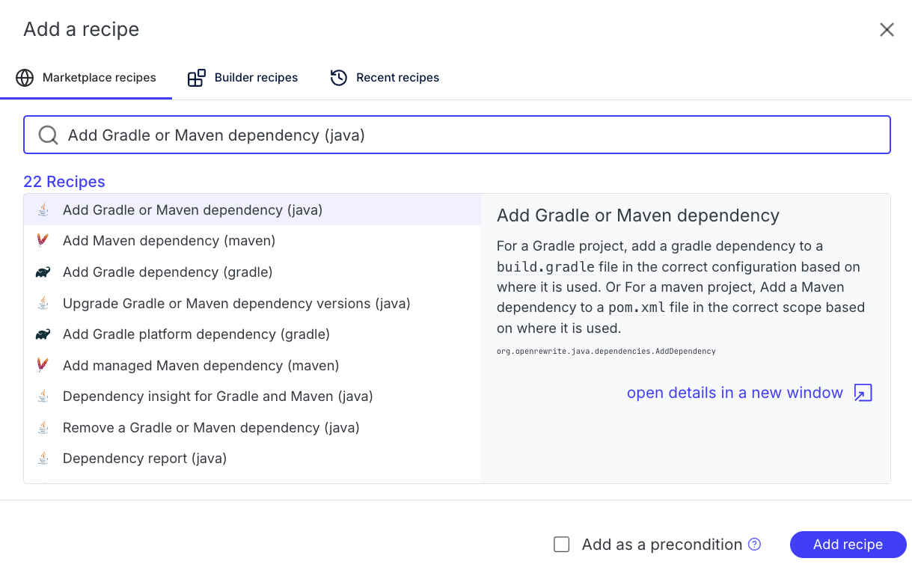Click the Gradle elephant icon beside Add Gradle dependency
Screen dimensions: 912x588
pos(43,272)
